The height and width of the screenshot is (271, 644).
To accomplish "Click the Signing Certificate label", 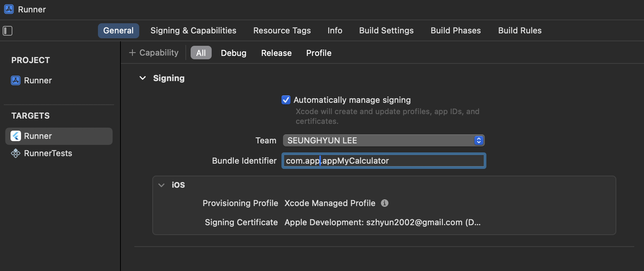I will point(241,223).
